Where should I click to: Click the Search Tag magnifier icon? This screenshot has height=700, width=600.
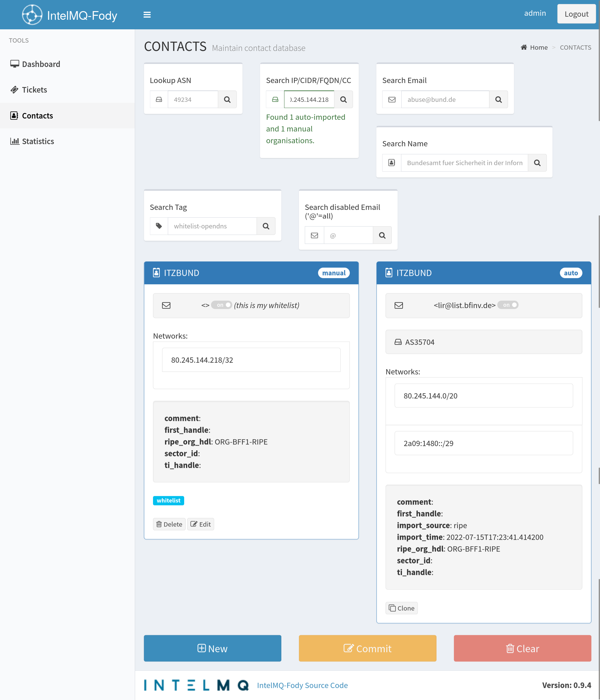pos(266,226)
